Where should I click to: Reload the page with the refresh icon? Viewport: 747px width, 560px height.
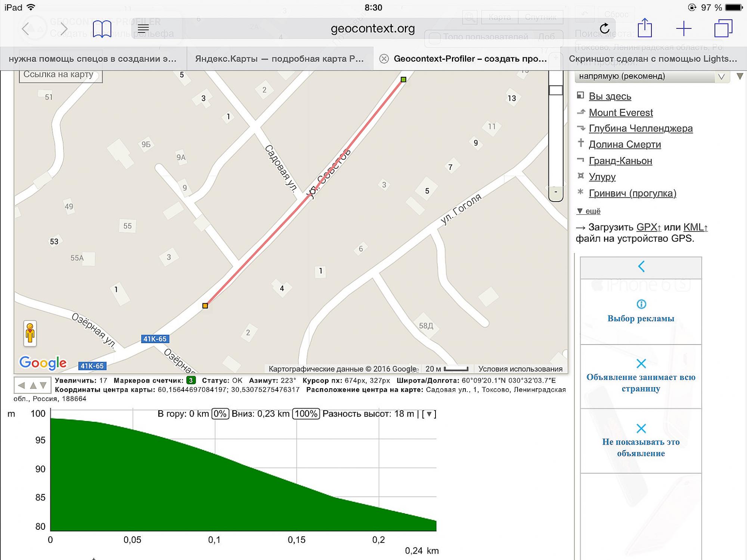[x=604, y=28]
